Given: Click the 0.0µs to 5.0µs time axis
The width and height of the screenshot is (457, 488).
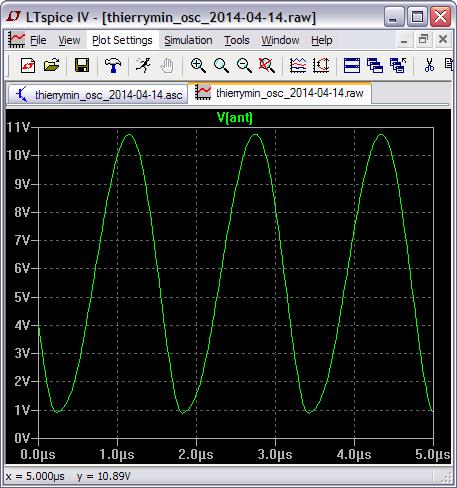Looking at the screenshot, I should 235,454.
